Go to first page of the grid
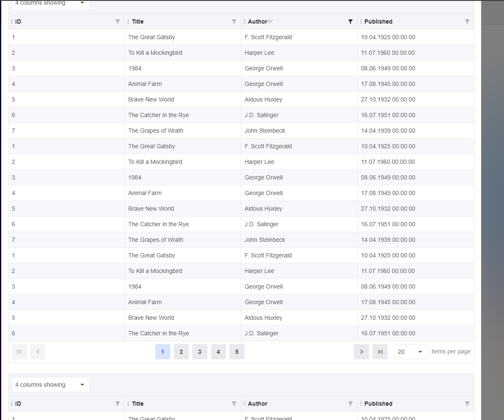 coord(19,352)
